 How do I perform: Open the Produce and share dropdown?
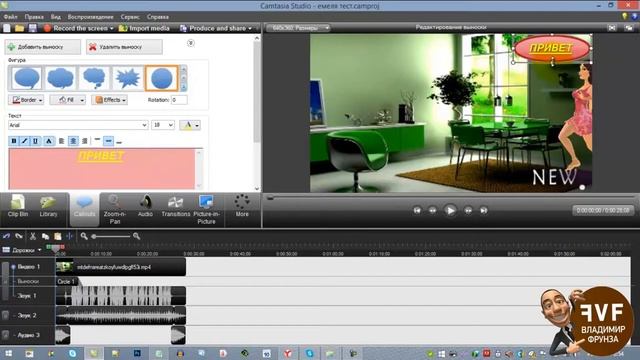click(216, 28)
